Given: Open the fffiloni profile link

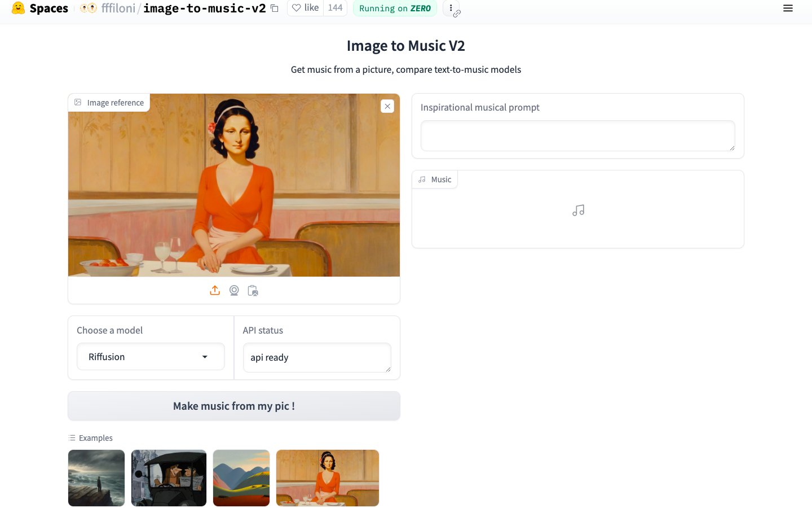Looking at the screenshot, I should coord(118,8).
